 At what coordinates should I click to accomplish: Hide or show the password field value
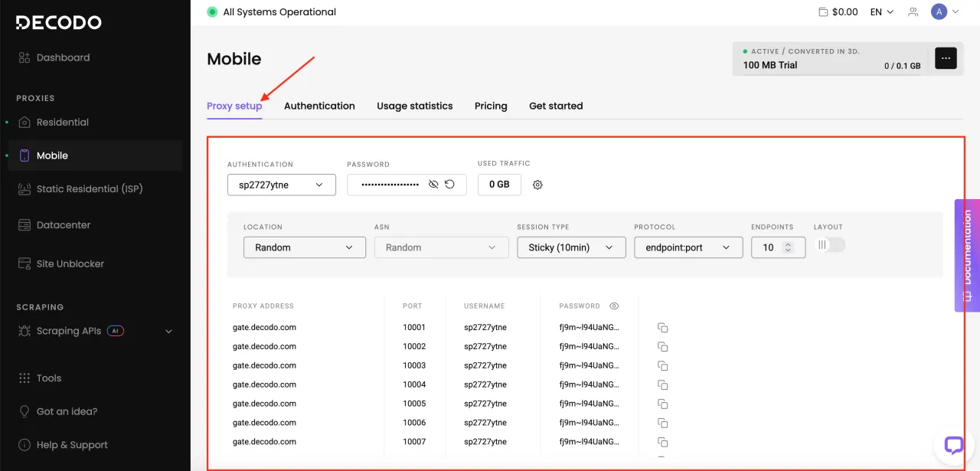(433, 185)
